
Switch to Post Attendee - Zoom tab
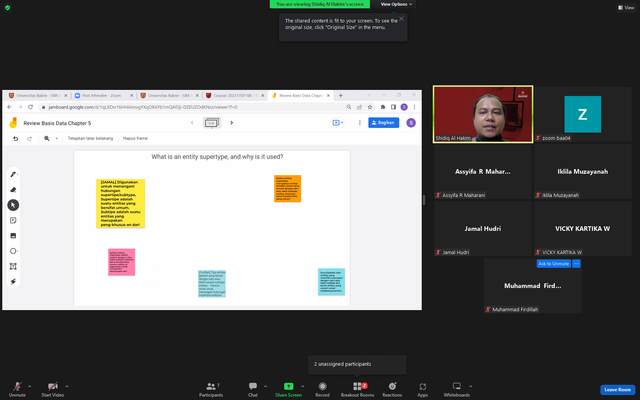tap(103, 96)
